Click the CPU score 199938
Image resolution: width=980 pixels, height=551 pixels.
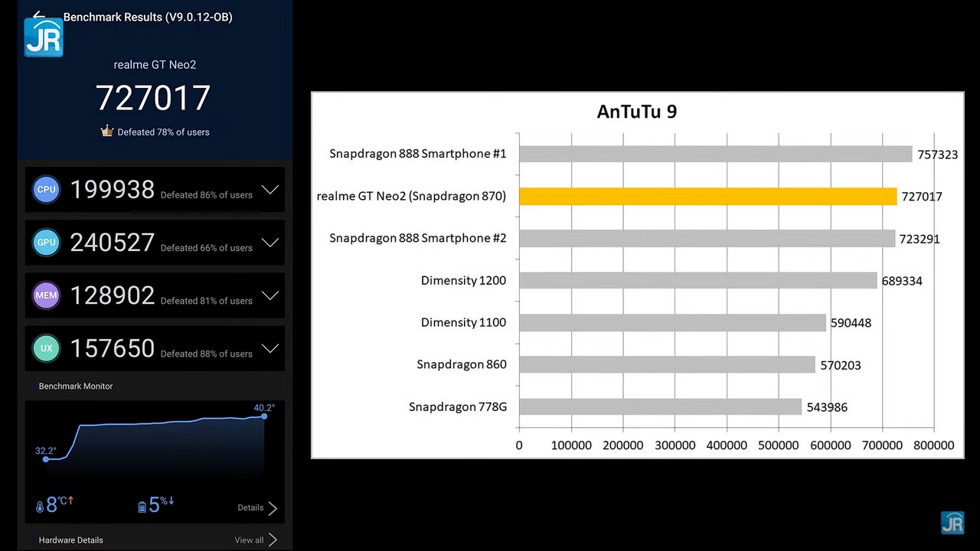(x=113, y=190)
